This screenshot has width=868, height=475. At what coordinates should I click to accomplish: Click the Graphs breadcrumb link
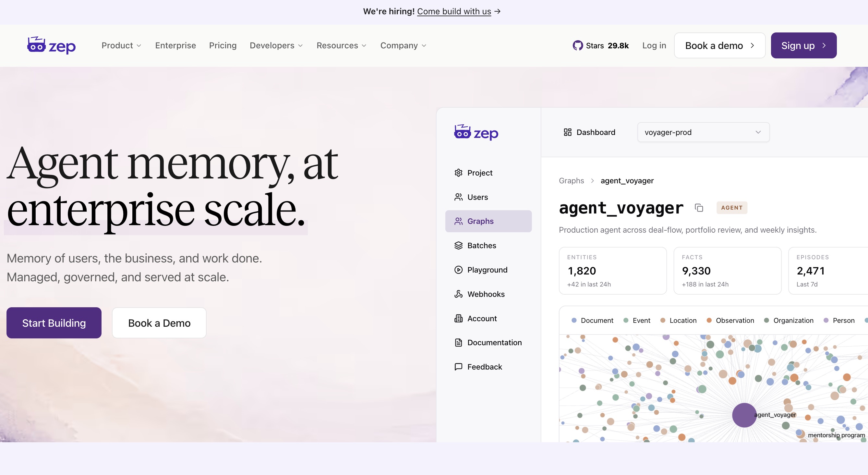pyautogui.click(x=571, y=181)
